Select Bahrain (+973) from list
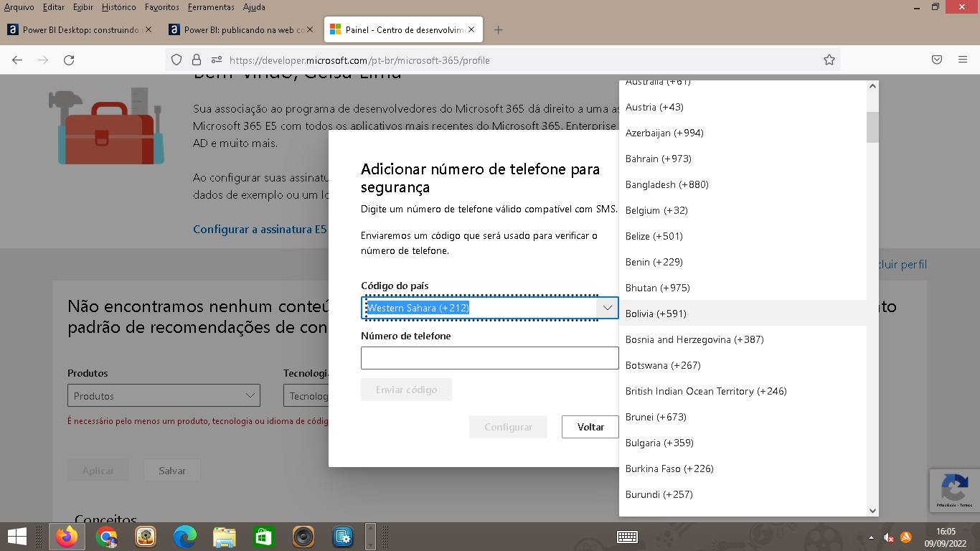 [x=743, y=159]
